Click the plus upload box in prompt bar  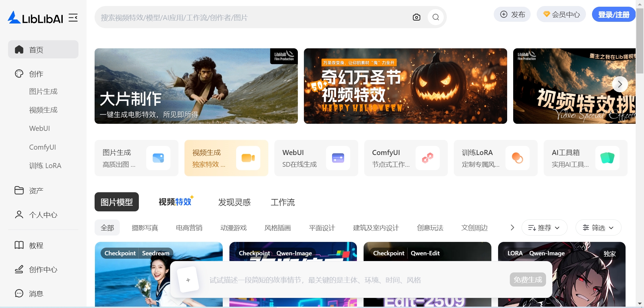pos(188,280)
